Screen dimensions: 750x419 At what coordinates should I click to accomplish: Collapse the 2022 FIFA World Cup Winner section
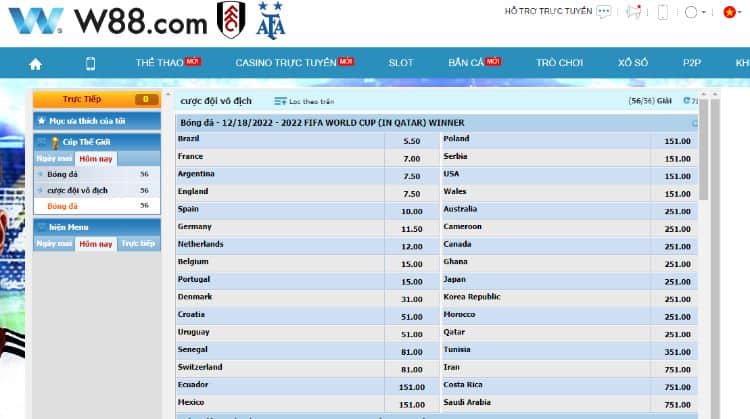coord(695,123)
